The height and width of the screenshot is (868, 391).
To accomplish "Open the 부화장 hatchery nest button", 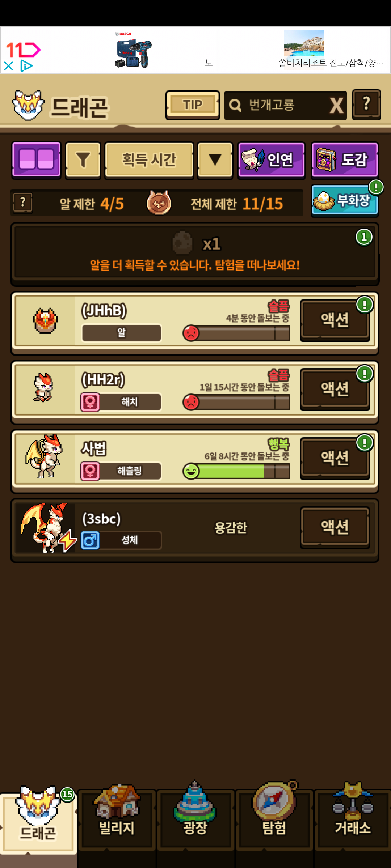I will [345, 201].
